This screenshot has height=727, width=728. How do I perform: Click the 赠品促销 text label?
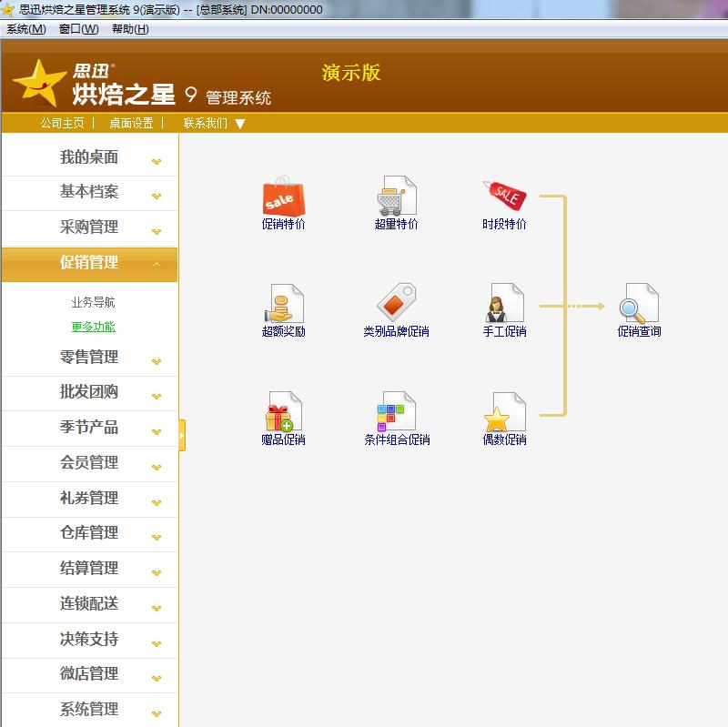[283, 439]
